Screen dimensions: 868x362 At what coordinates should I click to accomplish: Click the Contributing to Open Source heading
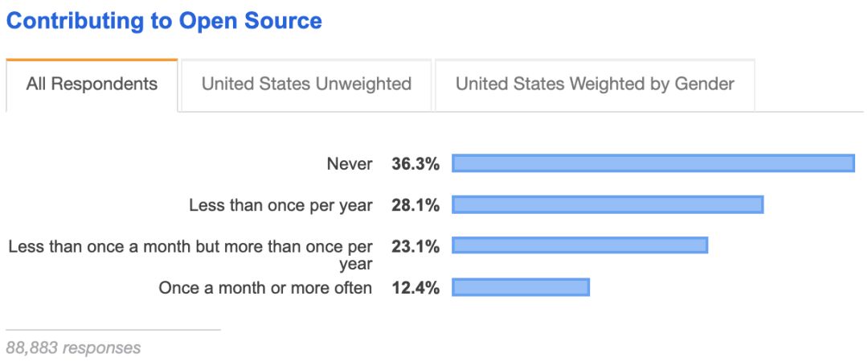(164, 21)
